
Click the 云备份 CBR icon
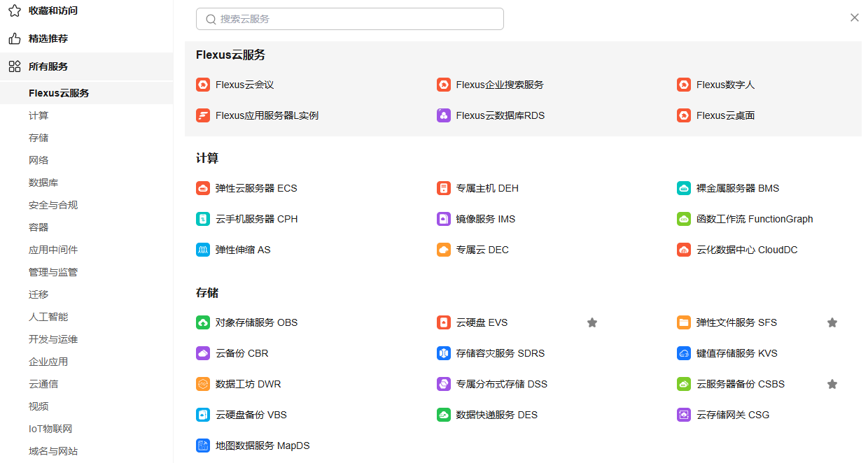point(203,353)
